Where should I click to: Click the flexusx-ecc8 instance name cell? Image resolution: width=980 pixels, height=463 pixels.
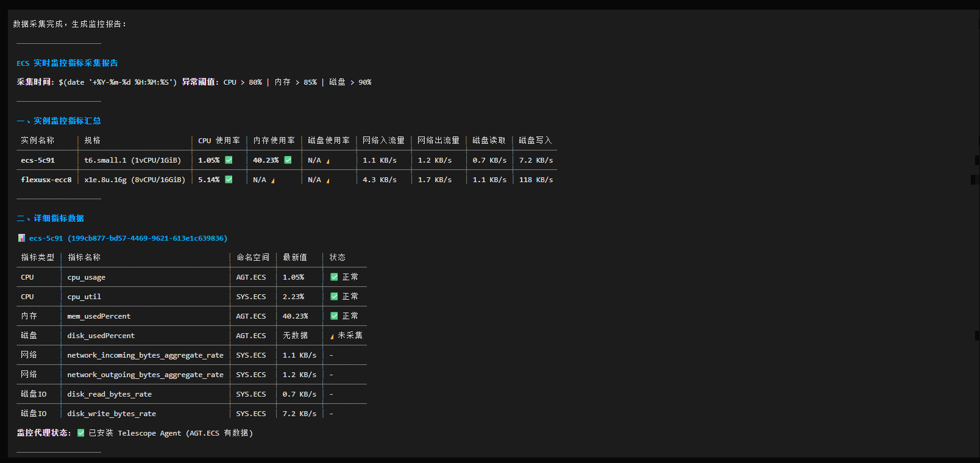point(46,180)
